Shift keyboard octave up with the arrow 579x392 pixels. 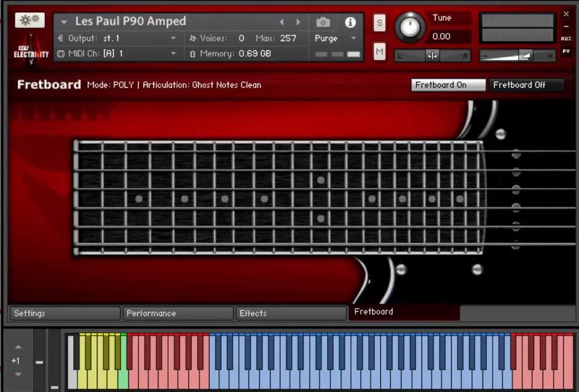coord(18,347)
